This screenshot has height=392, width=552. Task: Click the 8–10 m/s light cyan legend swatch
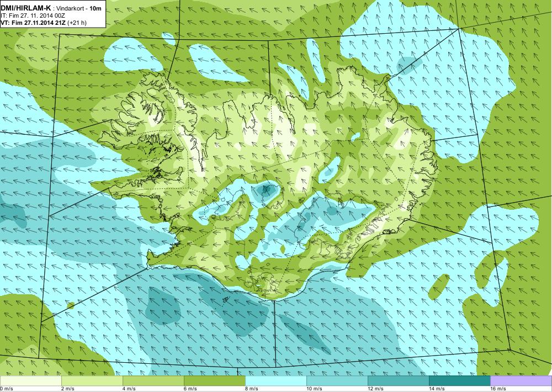(x=276, y=380)
